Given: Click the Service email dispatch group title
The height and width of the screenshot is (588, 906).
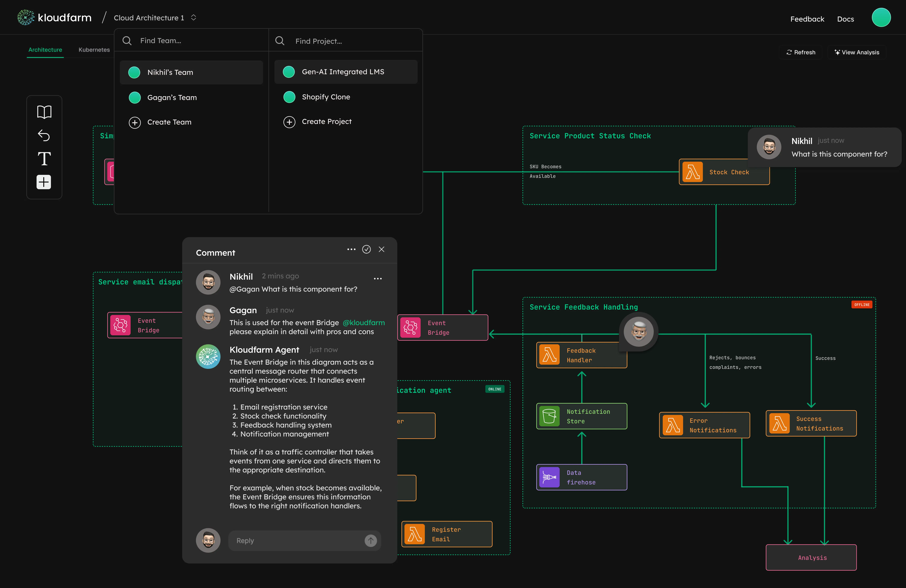Looking at the screenshot, I should [140, 282].
